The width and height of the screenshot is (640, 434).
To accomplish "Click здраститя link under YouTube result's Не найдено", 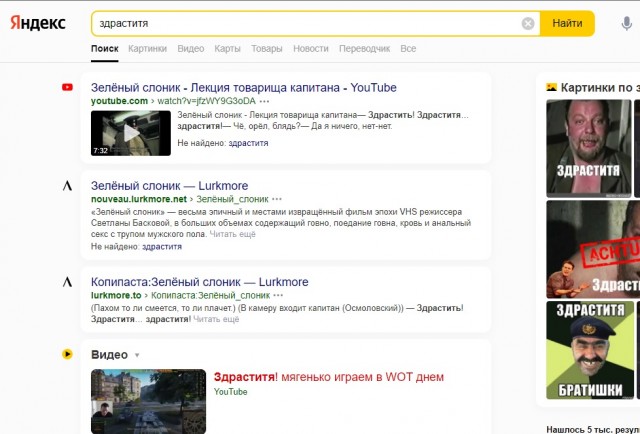I will tap(248, 143).
